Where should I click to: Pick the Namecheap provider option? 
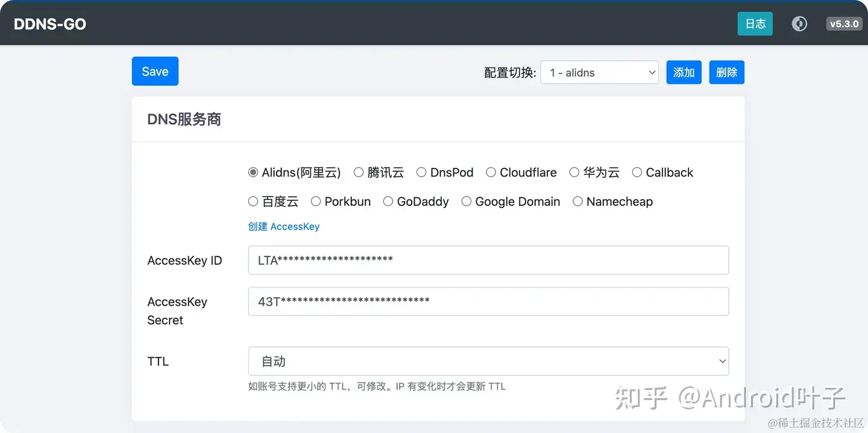[577, 201]
